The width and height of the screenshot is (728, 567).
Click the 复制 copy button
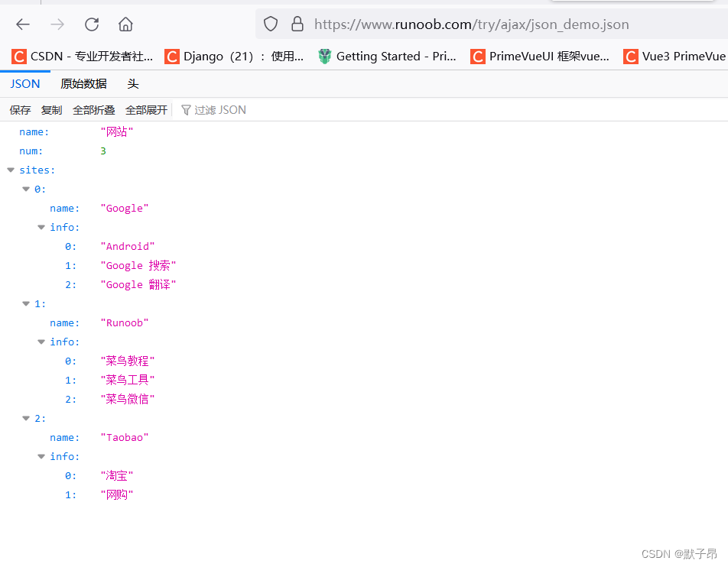pyautogui.click(x=51, y=110)
